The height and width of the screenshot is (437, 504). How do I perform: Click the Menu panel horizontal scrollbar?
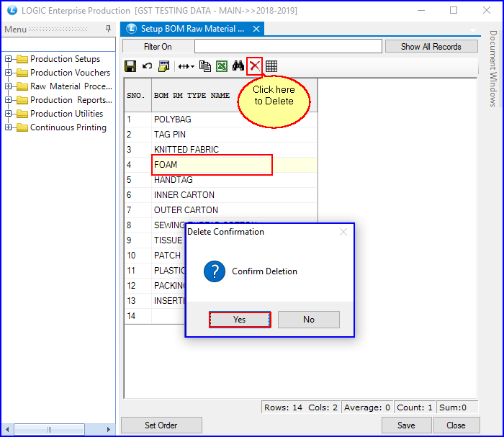point(58,430)
